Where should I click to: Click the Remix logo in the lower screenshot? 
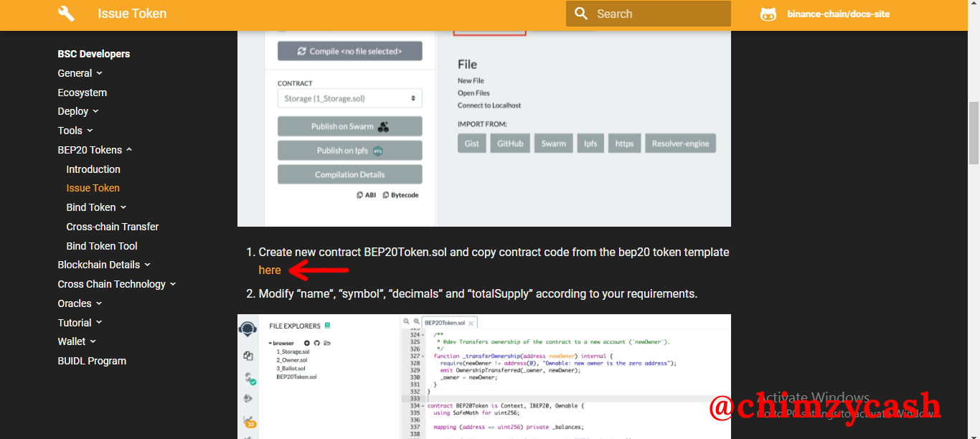[248, 329]
